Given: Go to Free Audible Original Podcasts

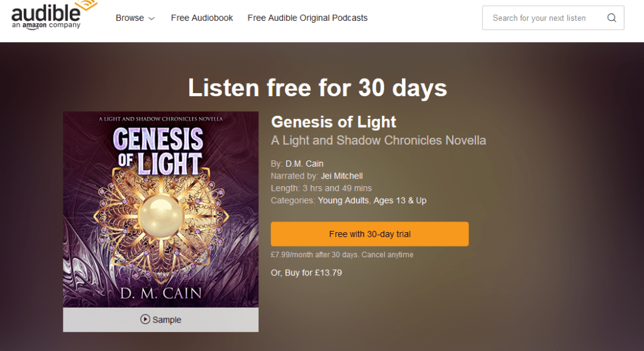Looking at the screenshot, I should 308,18.
